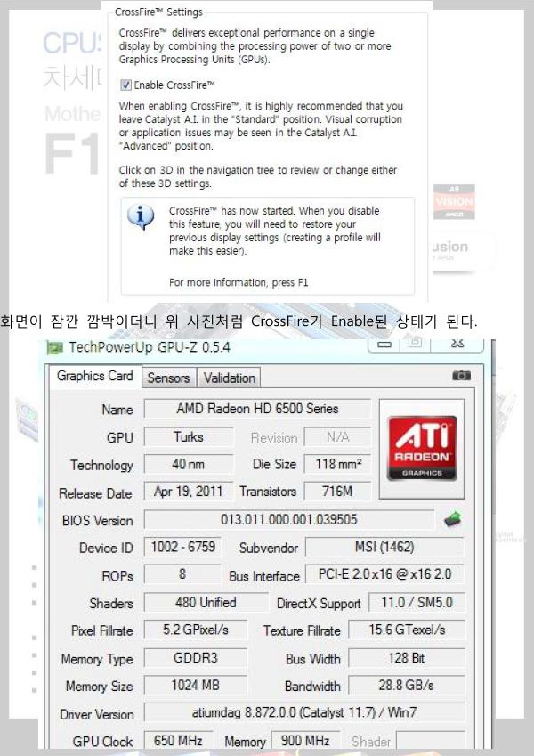This screenshot has height=756, width=534.
Task: Click the Transistors value 716M
Action: pyautogui.click(x=337, y=492)
